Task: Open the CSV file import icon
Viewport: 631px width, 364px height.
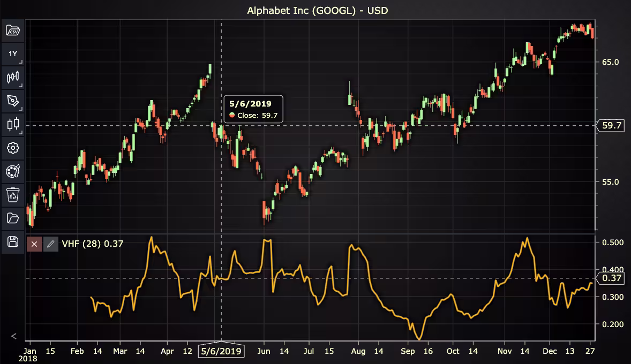Action: pos(13,31)
